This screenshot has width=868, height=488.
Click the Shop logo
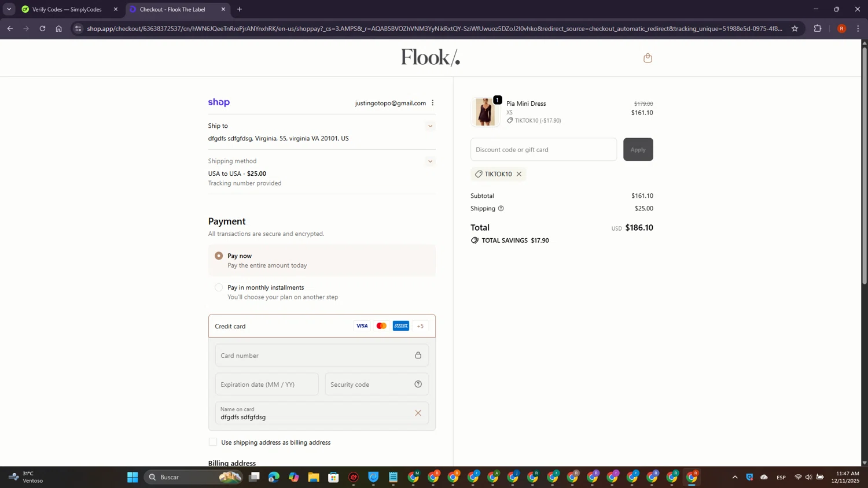[x=219, y=102]
